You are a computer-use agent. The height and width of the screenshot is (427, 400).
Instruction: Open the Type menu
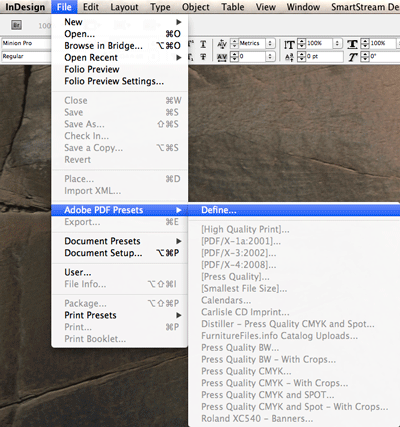click(160, 7)
